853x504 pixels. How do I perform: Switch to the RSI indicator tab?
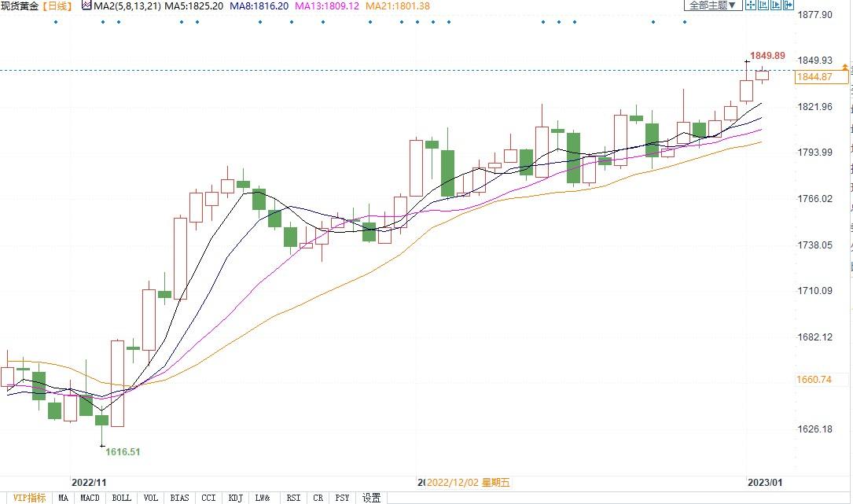click(x=293, y=498)
